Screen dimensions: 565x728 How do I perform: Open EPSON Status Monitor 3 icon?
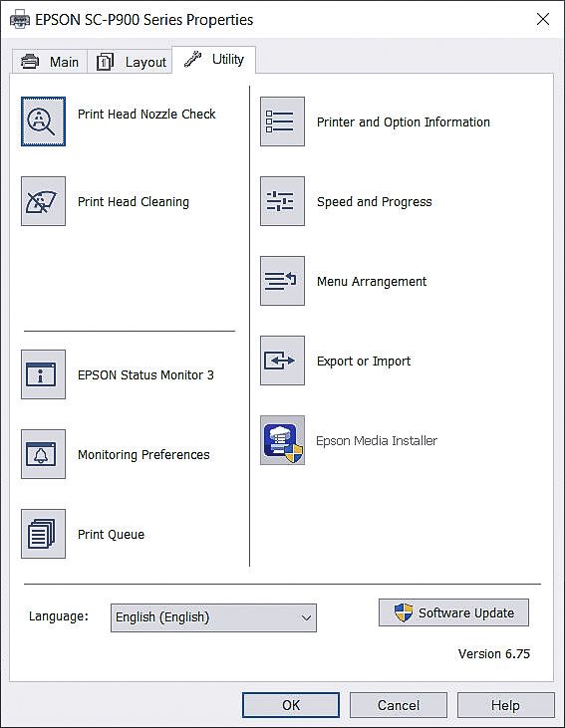[43, 374]
